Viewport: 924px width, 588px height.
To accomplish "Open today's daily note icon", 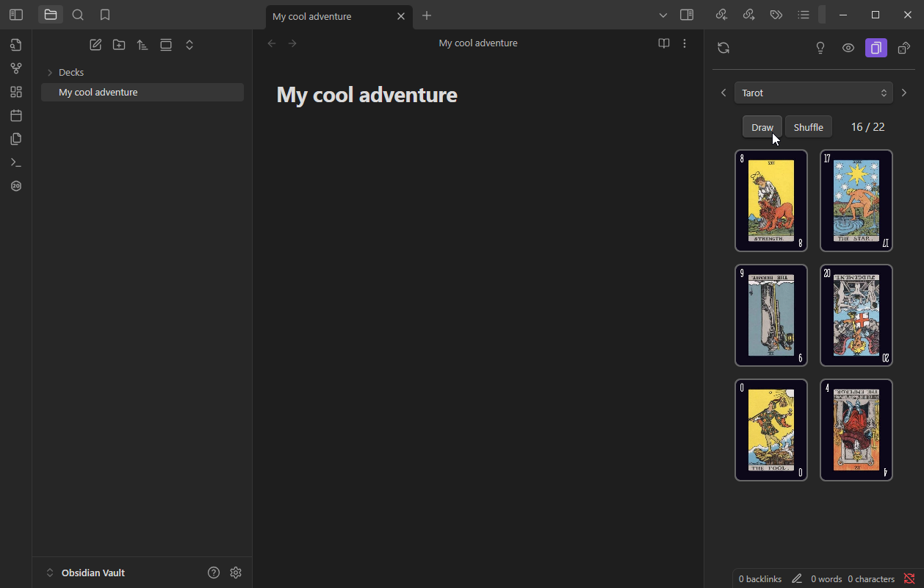I will pyautogui.click(x=16, y=115).
